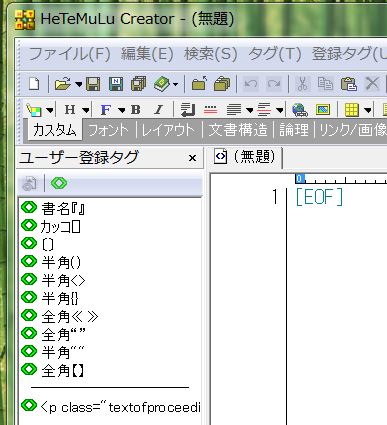The height and width of the screenshot is (425, 387).
Task: Switch to the レイアウト toolbar tab
Action: [x=169, y=130]
